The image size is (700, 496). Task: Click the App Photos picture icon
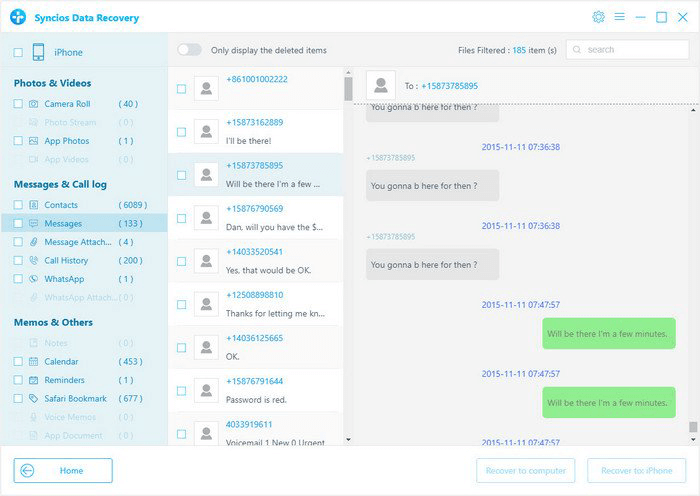[33, 141]
